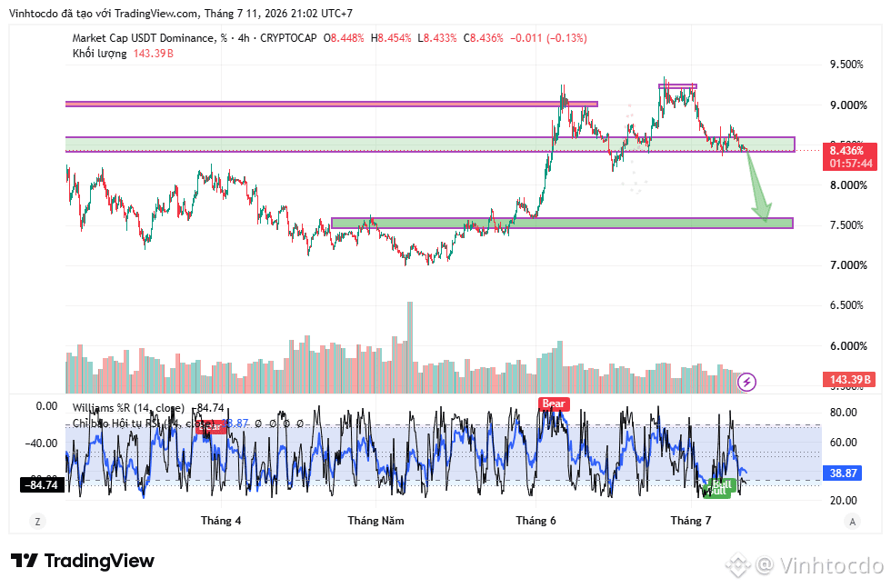
Task: Click the Tháng Năm date axis label
Action: tap(375, 521)
